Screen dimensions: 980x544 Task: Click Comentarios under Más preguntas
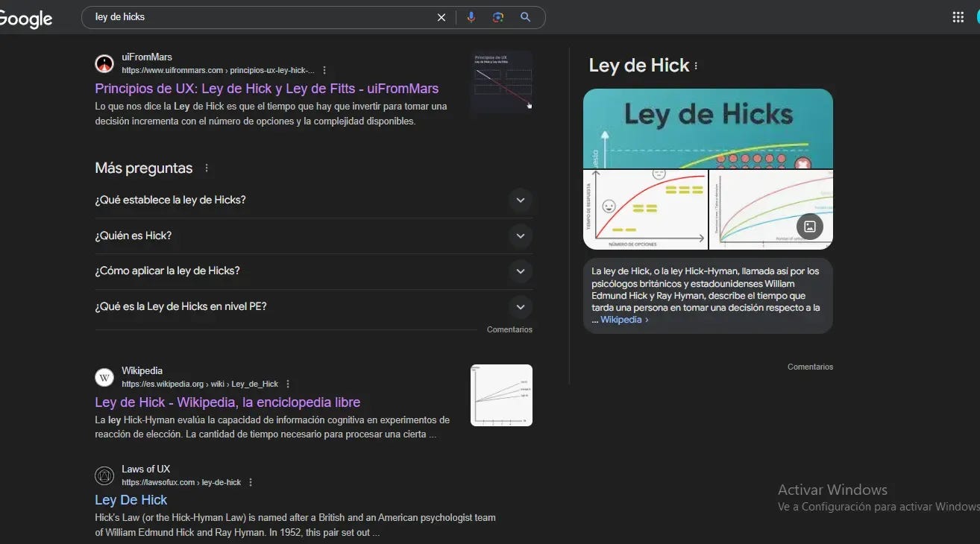509,329
